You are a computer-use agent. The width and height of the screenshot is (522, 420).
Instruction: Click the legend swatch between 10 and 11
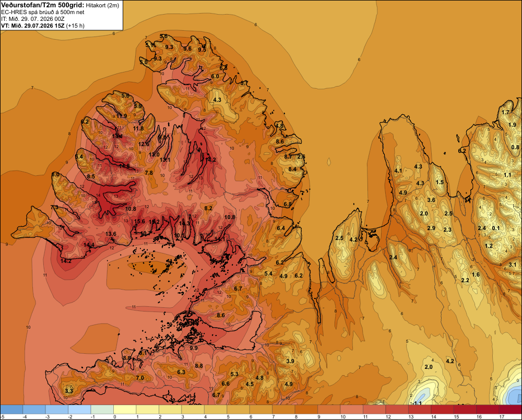click(352, 410)
